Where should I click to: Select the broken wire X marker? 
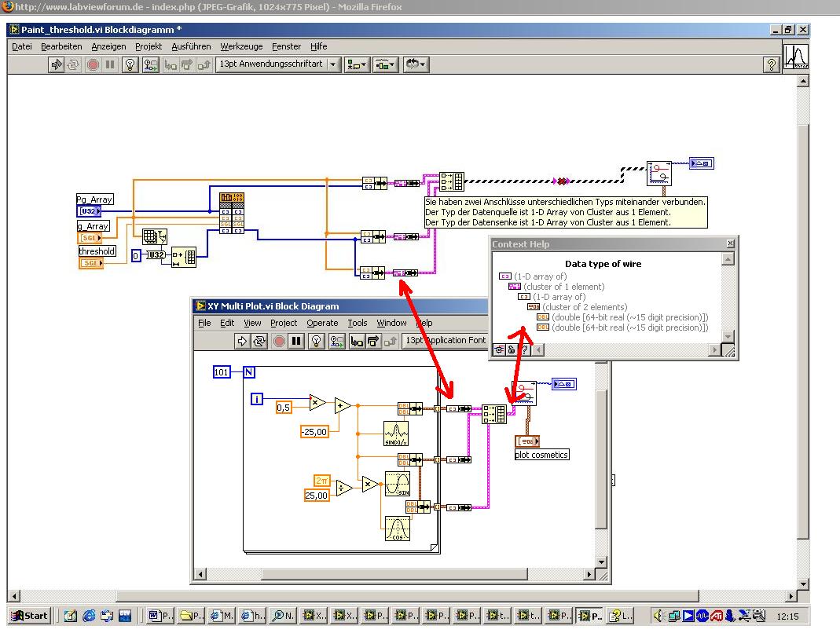(561, 181)
